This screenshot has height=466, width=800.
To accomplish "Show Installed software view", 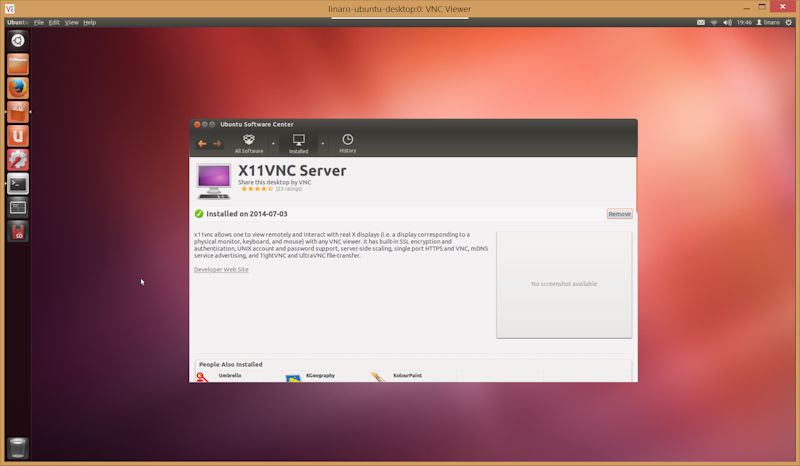I will tap(298, 144).
